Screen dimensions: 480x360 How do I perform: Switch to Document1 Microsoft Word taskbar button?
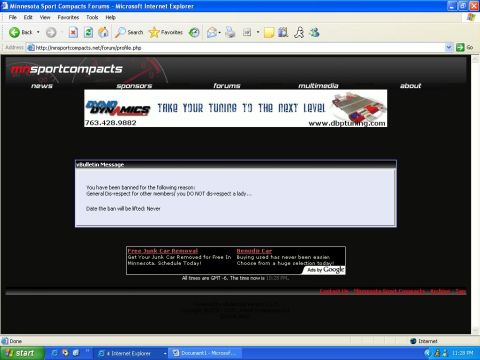coord(205,353)
